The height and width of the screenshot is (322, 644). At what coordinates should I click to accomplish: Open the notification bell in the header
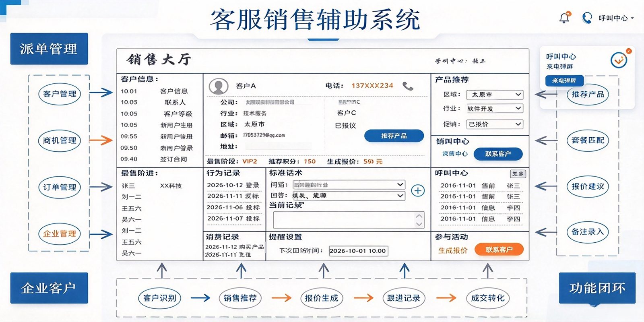(x=565, y=18)
